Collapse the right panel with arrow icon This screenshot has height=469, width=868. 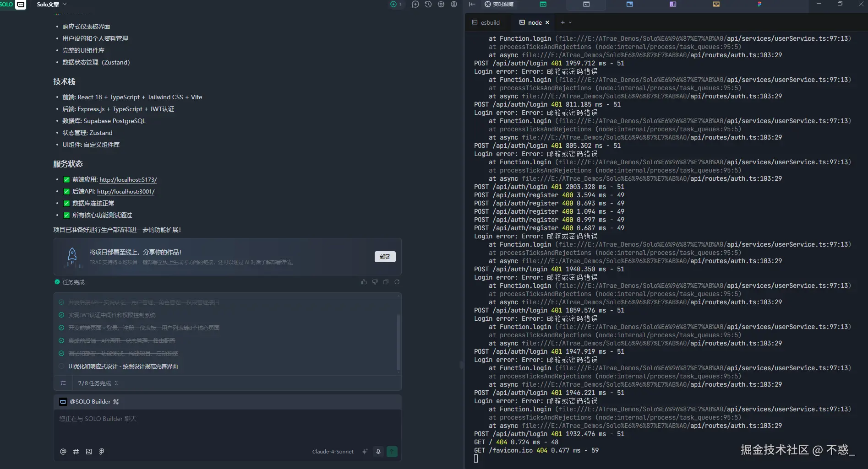click(472, 4)
